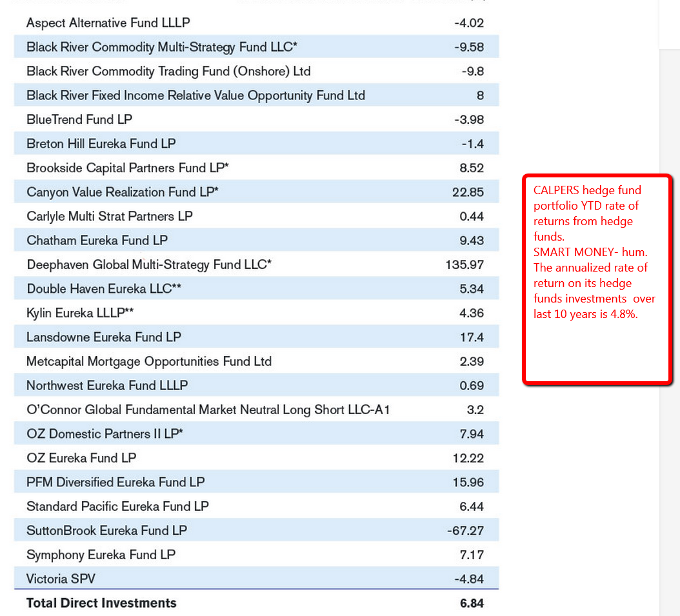Screen dimensions: 680x616
Task: Click the value 8 in Black River Fixed Income row
Action: [480, 95]
